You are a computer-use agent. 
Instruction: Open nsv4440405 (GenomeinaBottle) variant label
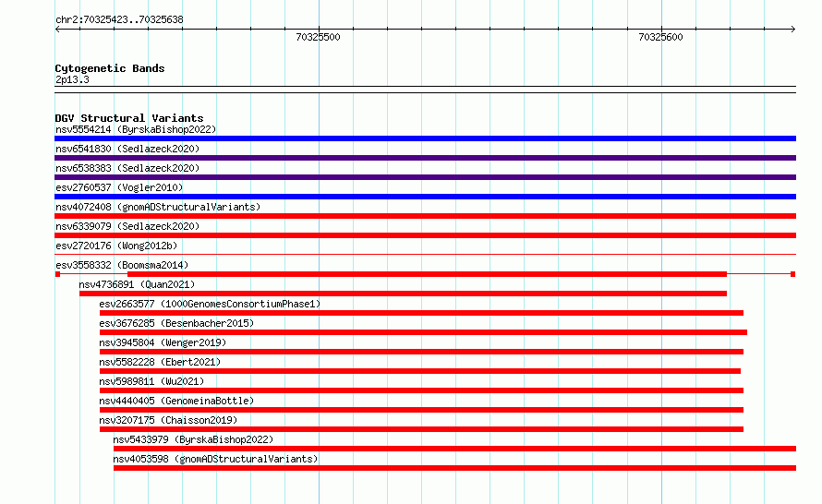point(176,401)
